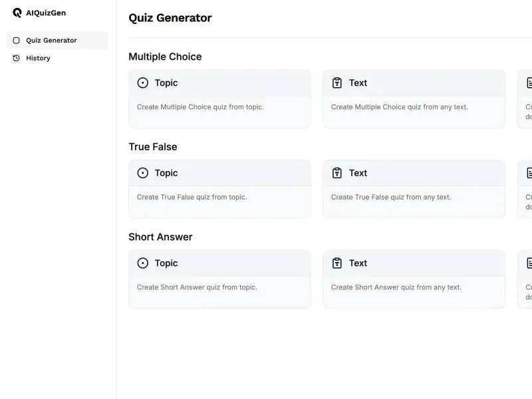Click the History clock icon
Screen dimensions: 532x399
coord(16,58)
